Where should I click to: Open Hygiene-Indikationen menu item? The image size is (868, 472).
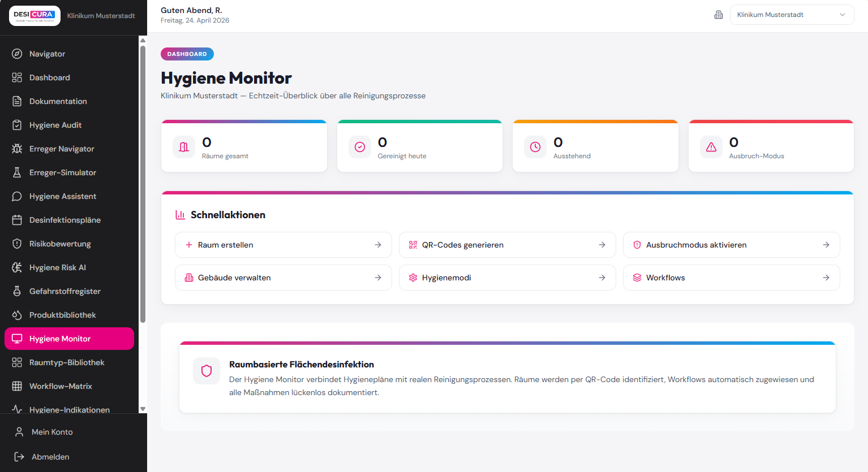69,409
